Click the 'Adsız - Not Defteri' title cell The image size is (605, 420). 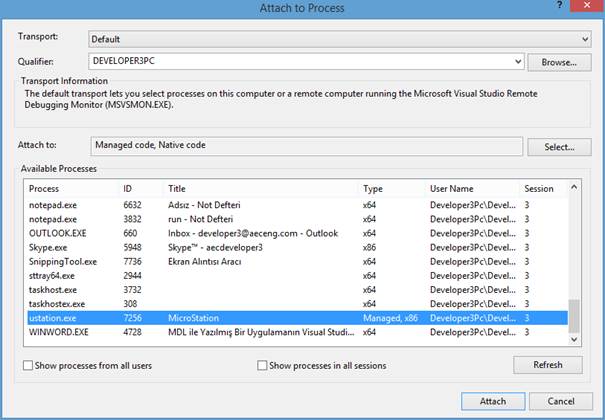pos(204,205)
